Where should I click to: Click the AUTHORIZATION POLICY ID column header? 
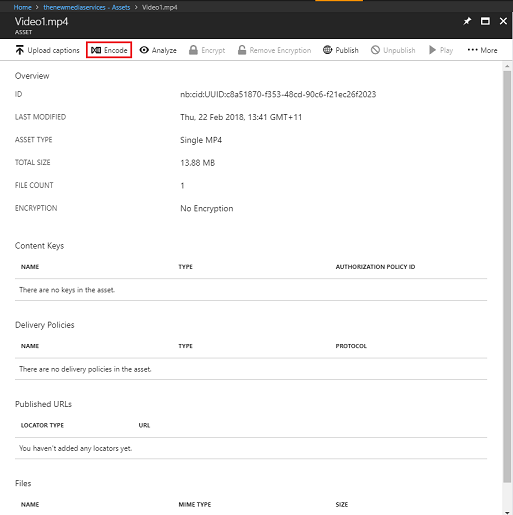[375, 267]
